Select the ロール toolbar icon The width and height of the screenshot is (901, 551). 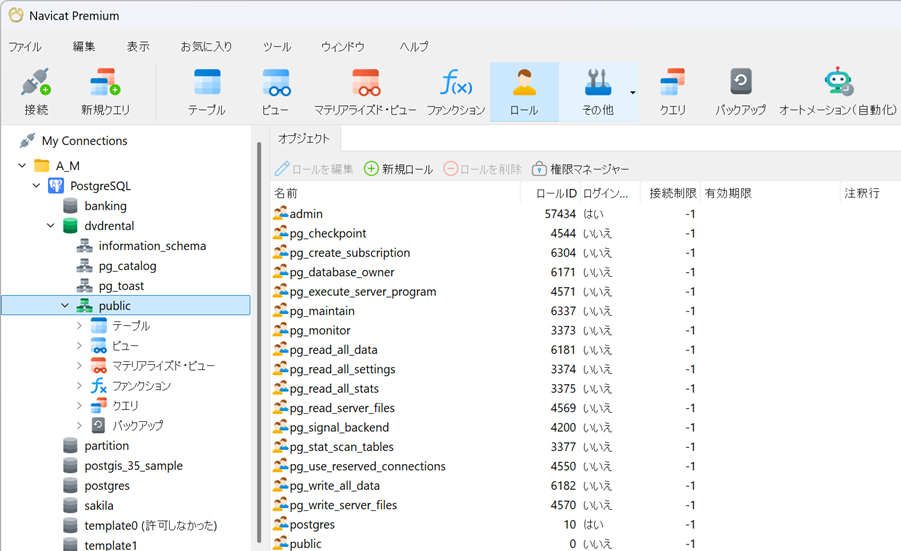pos(524,83)
